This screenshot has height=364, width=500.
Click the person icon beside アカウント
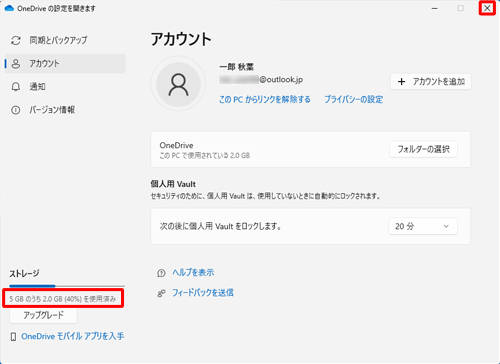coord(16,64)
